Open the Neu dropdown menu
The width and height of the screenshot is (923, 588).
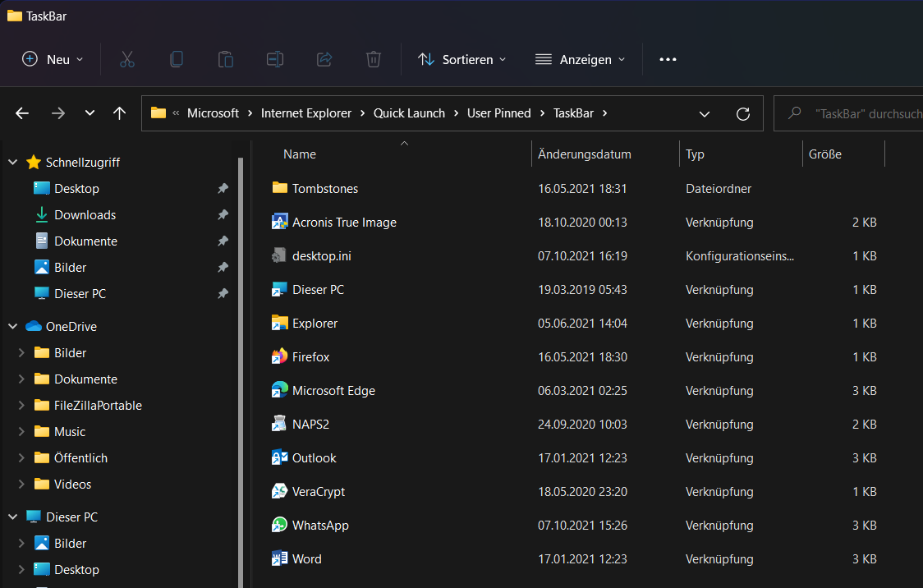click(x=53, y=59)
